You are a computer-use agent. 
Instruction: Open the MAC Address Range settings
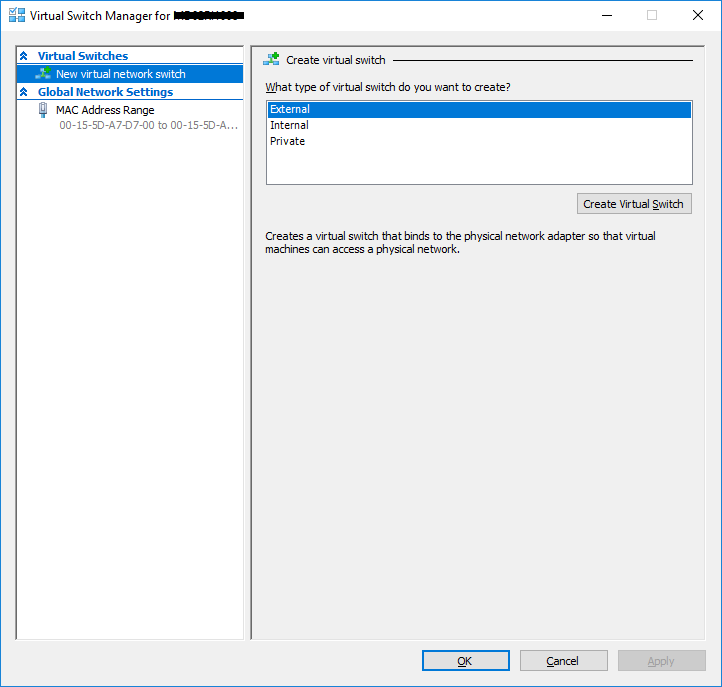(x=105, y=110)
